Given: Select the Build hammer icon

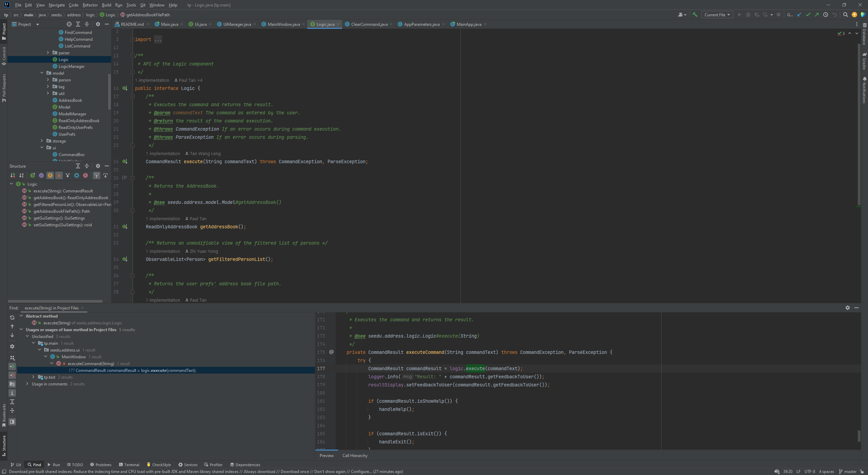Looking at the screenshot, I should click(x=695, y=15).
